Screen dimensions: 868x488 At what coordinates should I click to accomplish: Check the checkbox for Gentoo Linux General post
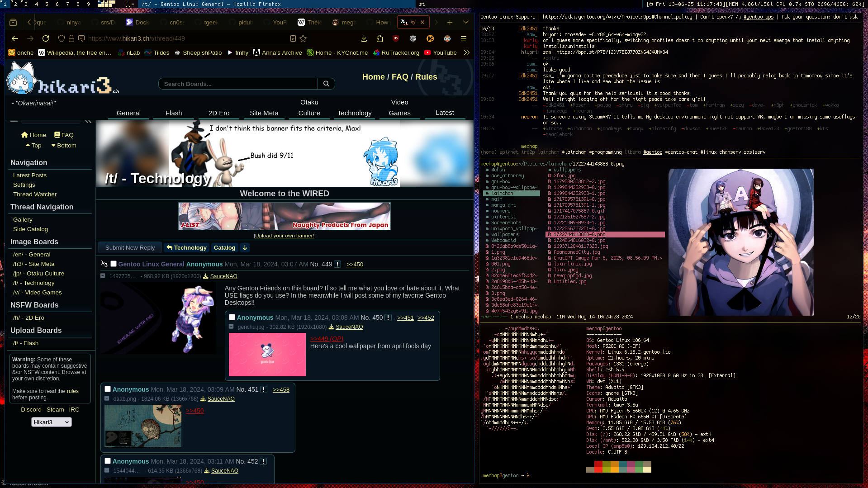(x=114, y=264)
